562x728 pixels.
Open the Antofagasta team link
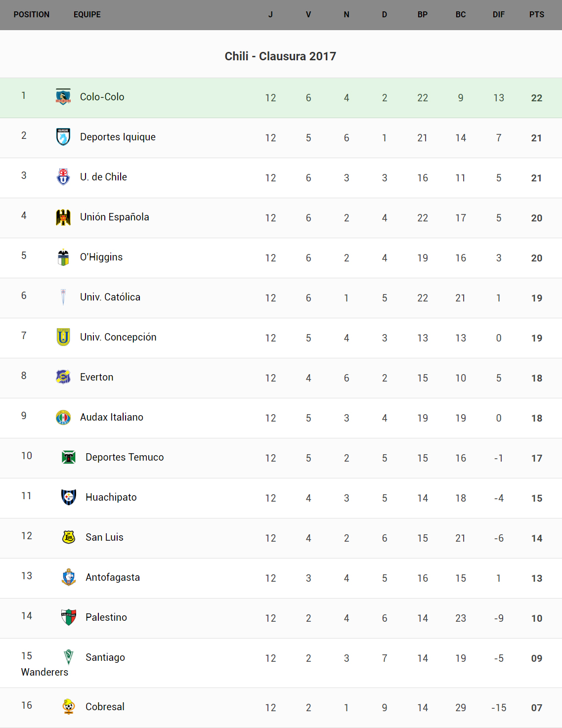[x=113, y=577]
